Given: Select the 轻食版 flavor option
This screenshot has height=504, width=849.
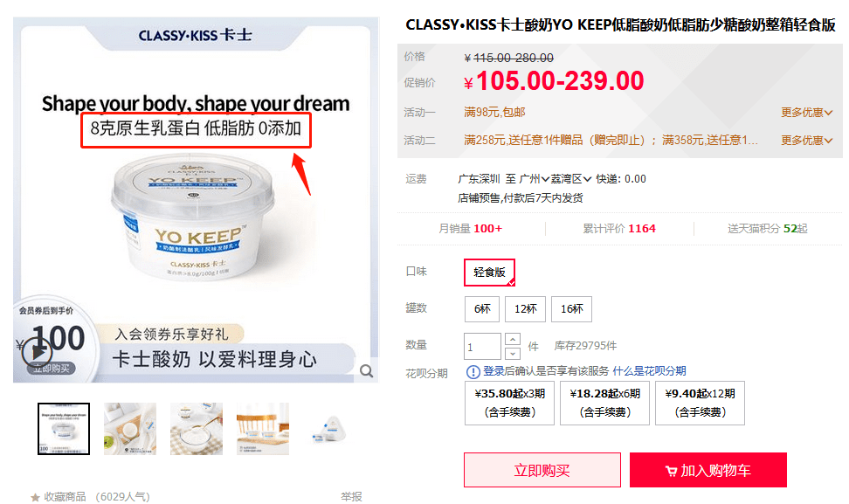Looking at the screenshot, I should click(489, 273).
